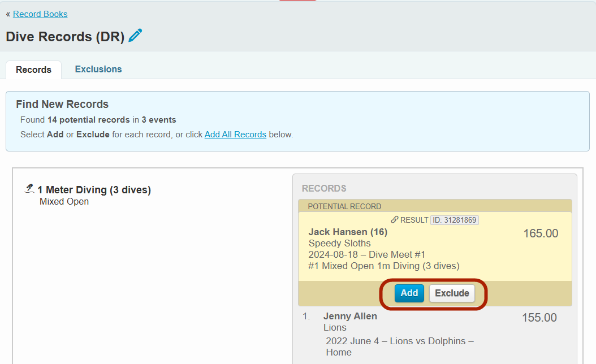The image size is (596, 364).
Task: Select the Jenny Allen record entry
Action: tap(350, 316)
